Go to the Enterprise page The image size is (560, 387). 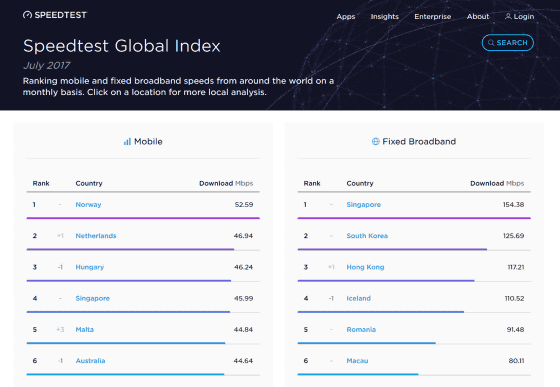click(432, 16)
